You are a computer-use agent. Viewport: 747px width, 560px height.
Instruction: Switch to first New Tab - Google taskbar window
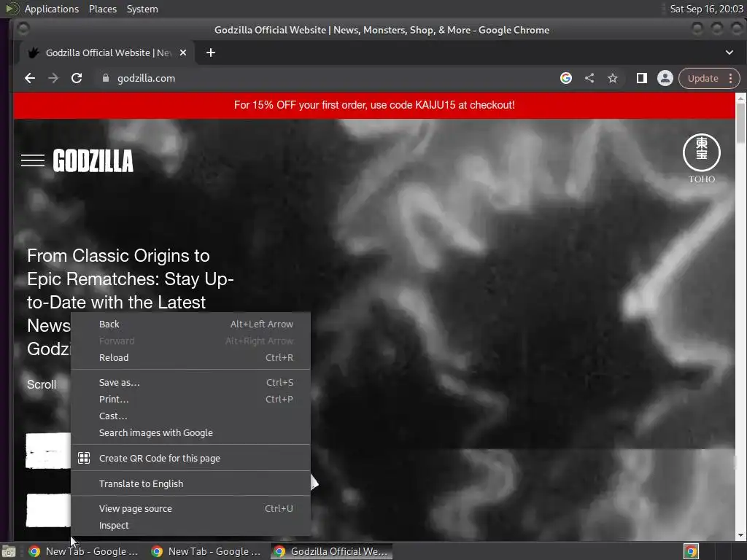pos(84,551)
